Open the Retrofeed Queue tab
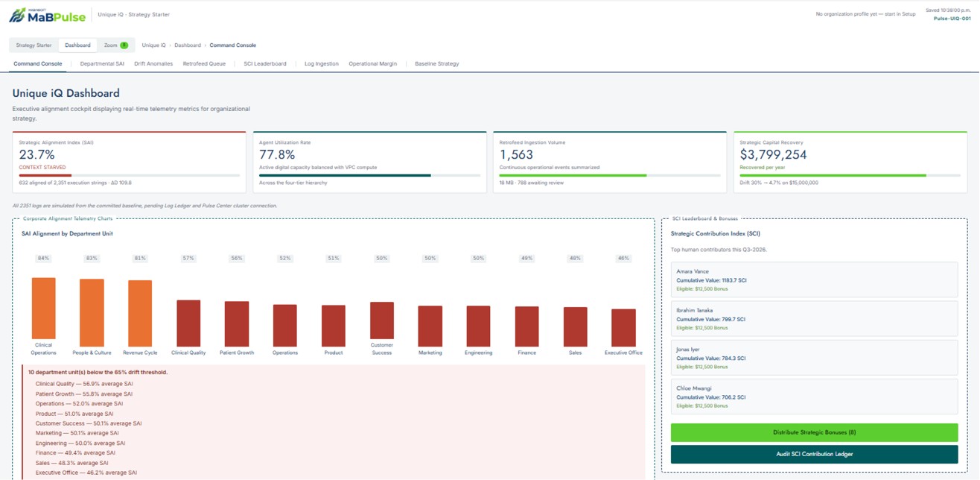The height and width of the screenshot is (480, 980). click(204, 64)
